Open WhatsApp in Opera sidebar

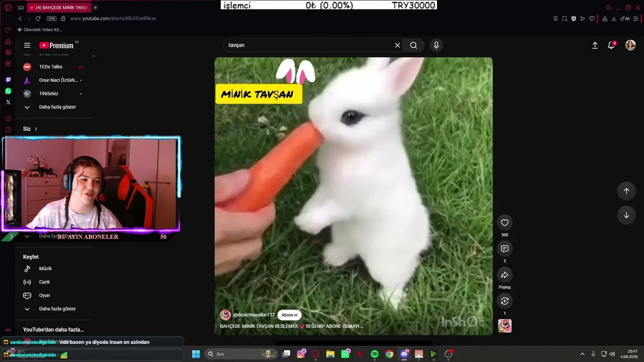point(8,91)
